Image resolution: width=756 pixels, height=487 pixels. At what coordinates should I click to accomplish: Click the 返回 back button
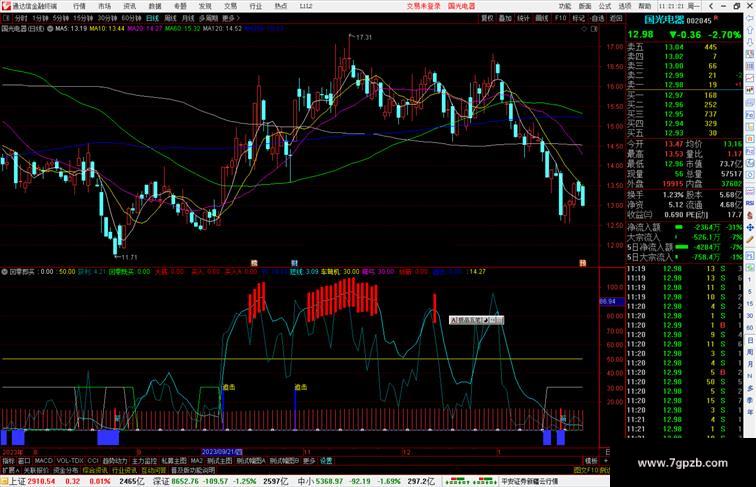(616, 18)
